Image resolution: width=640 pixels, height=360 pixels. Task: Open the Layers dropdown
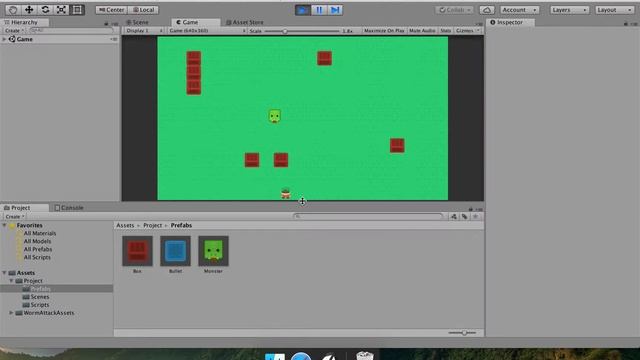point(569,10)
